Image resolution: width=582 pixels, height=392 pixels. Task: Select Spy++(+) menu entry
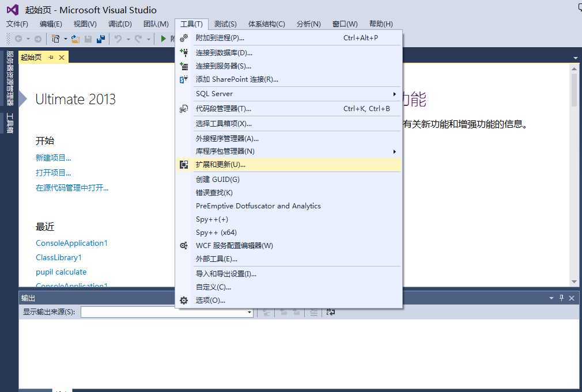pos(289,219)
